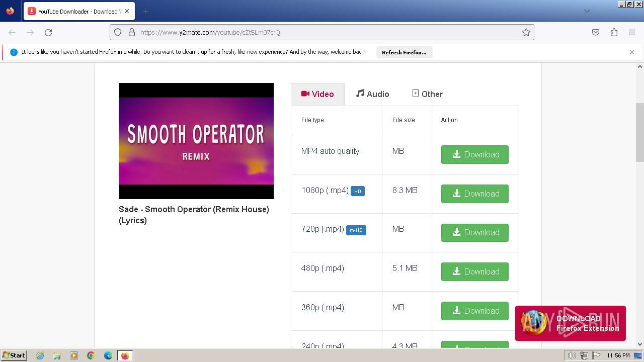Click the info icon in notification bar
Viewport: 644px width, 362px height.
pos(14,52)
